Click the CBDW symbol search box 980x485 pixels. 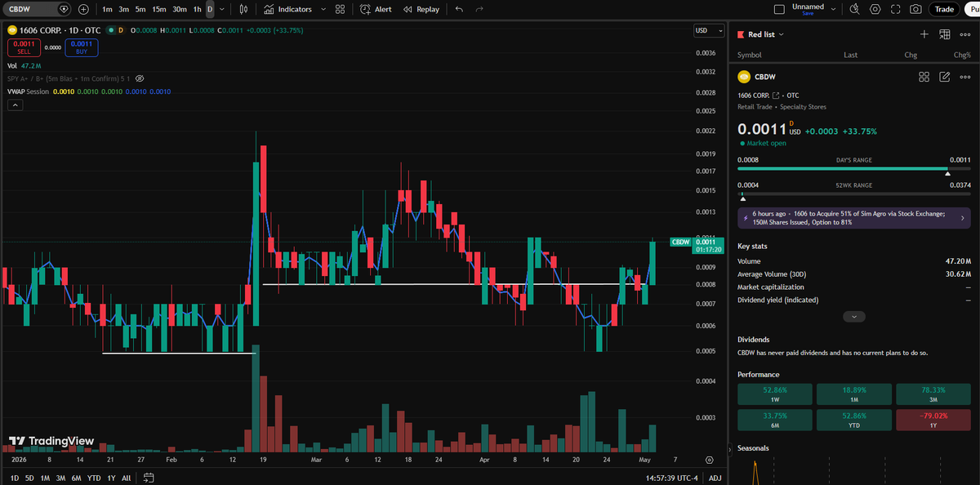click(38, 9)
